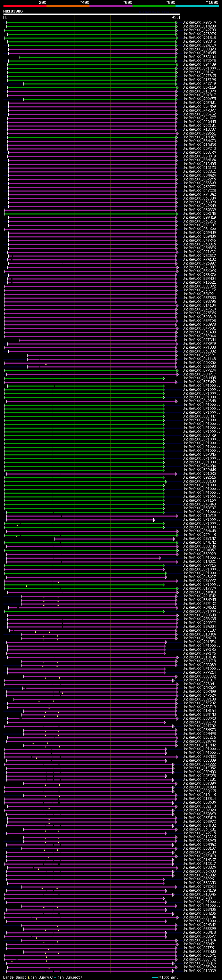Select the UniRef100_P25997 label
Screen dimensions: 222x980
point(199,263)
